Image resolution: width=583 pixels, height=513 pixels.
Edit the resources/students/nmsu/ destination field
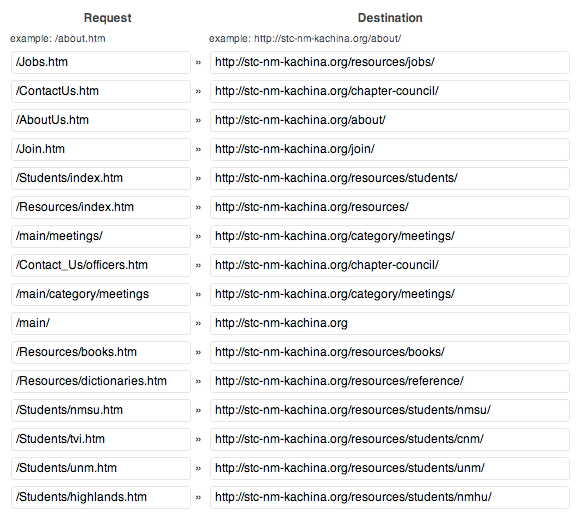click(390, 410)
